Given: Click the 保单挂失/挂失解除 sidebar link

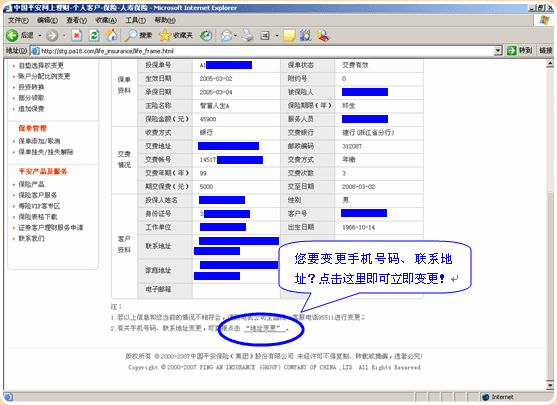Looking at the screenshot, I should pos(46,152).
